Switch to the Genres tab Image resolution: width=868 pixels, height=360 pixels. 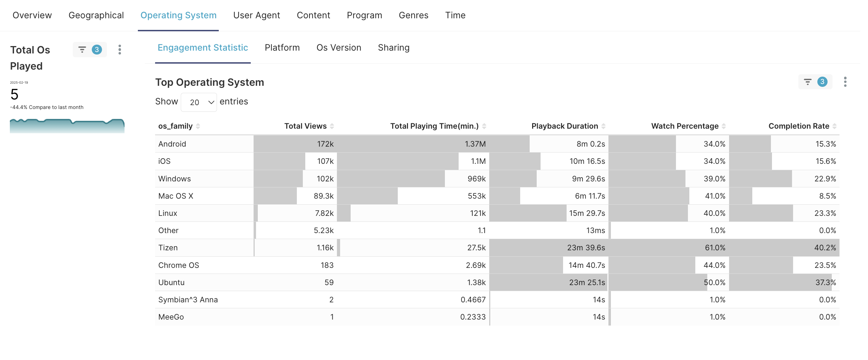(x=414, y=15)
